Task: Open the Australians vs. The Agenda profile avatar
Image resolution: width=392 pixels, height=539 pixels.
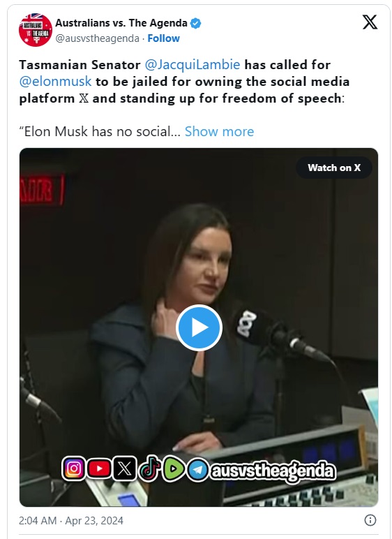Action: [x=36, y=30]
